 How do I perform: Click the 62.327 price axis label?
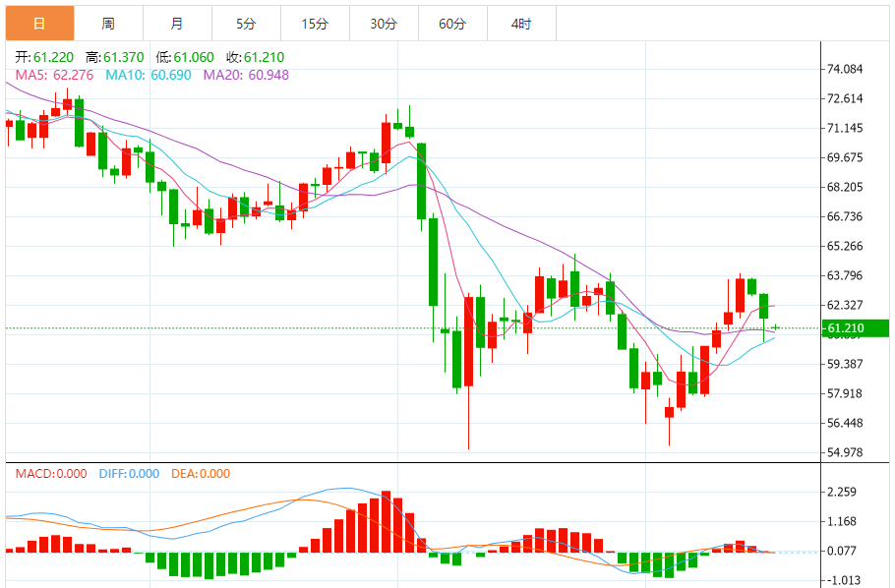pos(845,305)
